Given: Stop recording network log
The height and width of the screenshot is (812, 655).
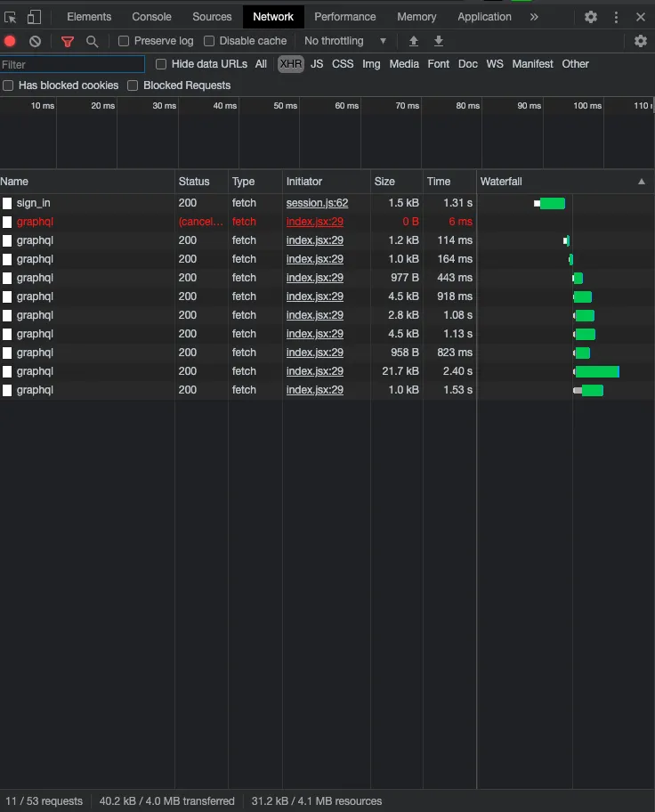Looking at the screenshot, I should [x=10, y=41].
